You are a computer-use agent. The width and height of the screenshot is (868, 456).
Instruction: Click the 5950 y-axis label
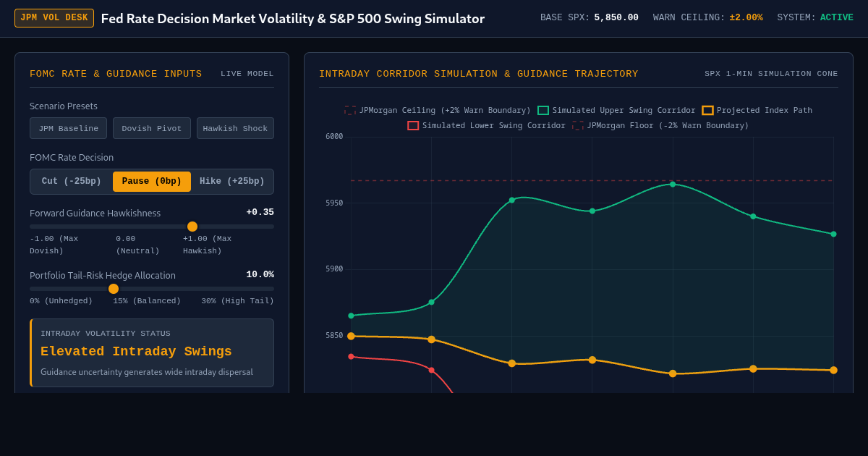(x=334, y=203)
